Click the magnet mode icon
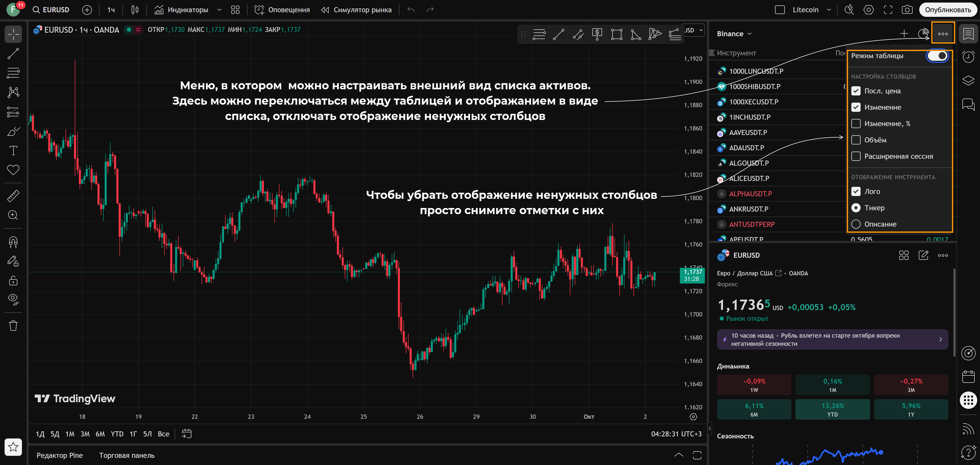The width and height of the screenshot is (980, 465). coord(13,242)
